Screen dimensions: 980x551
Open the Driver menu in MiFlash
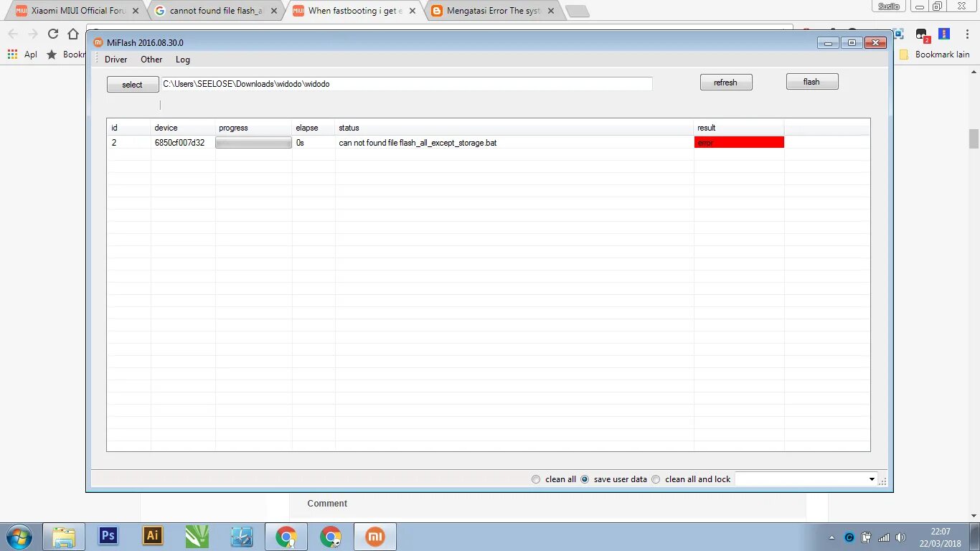(x=116, y=60)
